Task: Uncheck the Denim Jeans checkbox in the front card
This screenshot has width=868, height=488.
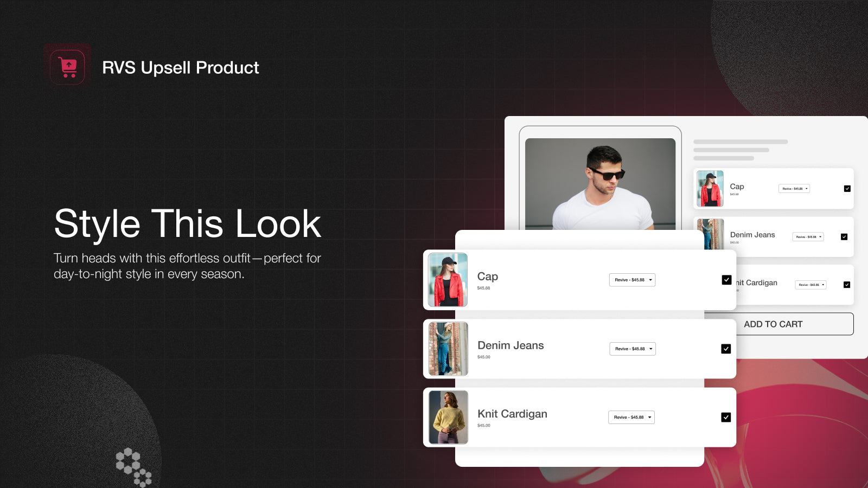Action: (x=726, y=349)
